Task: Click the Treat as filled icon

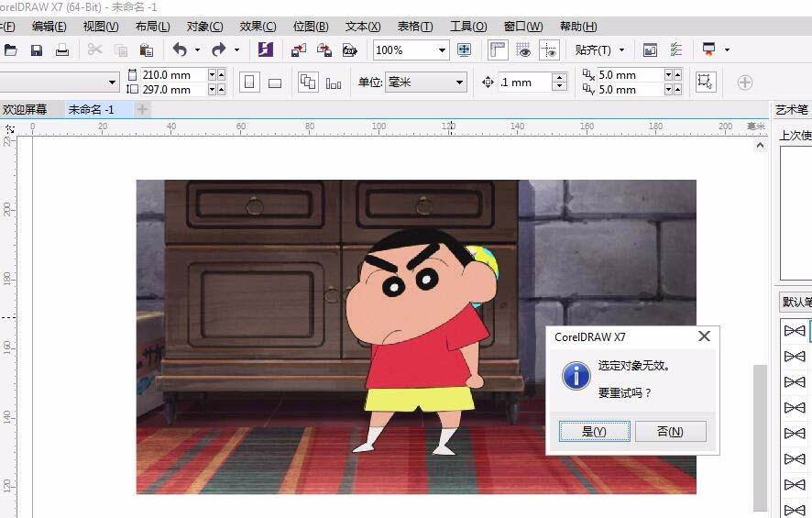Action: coord(706,82)
